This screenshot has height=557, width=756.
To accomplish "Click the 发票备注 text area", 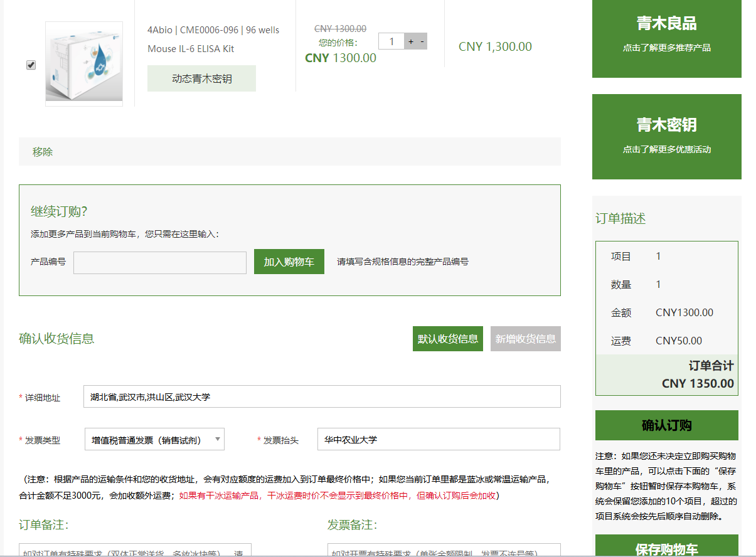I will pos(444,550).
